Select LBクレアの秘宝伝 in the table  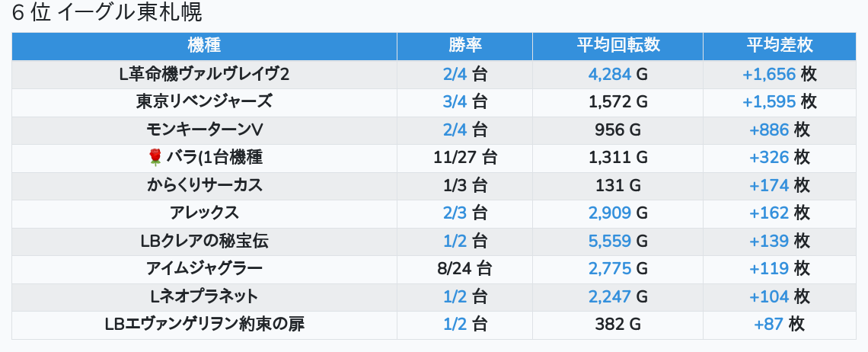pos(204,241)
